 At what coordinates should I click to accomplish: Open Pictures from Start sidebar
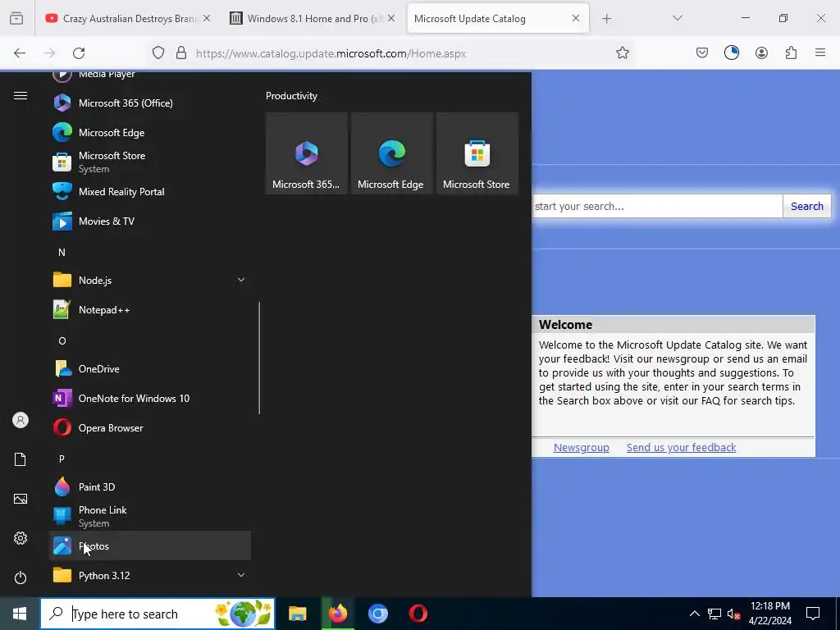coord(21,499)
